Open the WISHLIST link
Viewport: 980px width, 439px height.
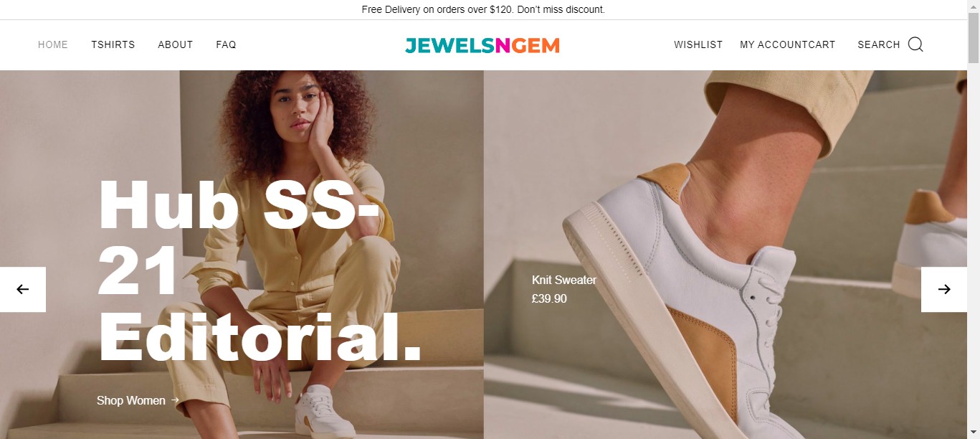coord(698,44)
